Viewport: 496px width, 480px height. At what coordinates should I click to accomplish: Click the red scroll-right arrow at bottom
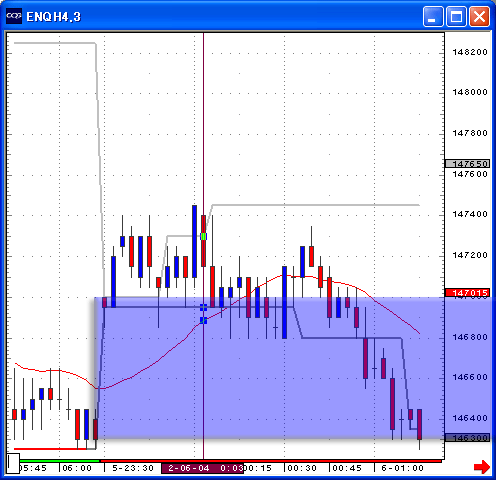[482, 467]
